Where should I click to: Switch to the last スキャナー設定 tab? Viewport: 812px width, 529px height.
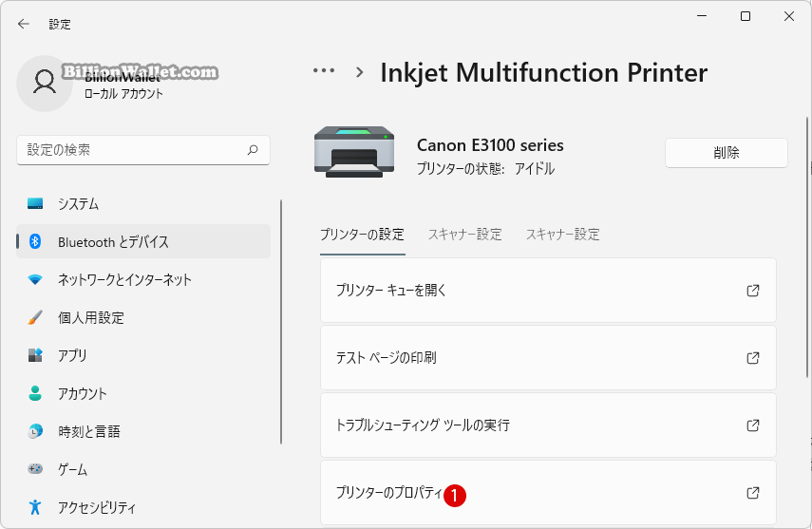[563, 235]
